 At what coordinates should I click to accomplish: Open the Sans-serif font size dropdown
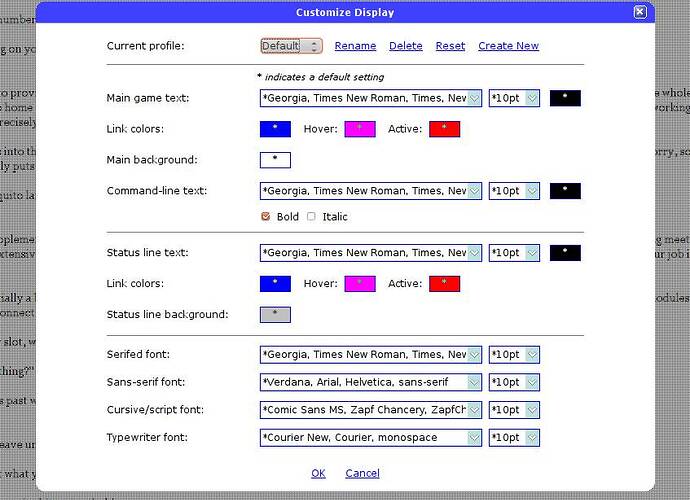click(514, 382)
